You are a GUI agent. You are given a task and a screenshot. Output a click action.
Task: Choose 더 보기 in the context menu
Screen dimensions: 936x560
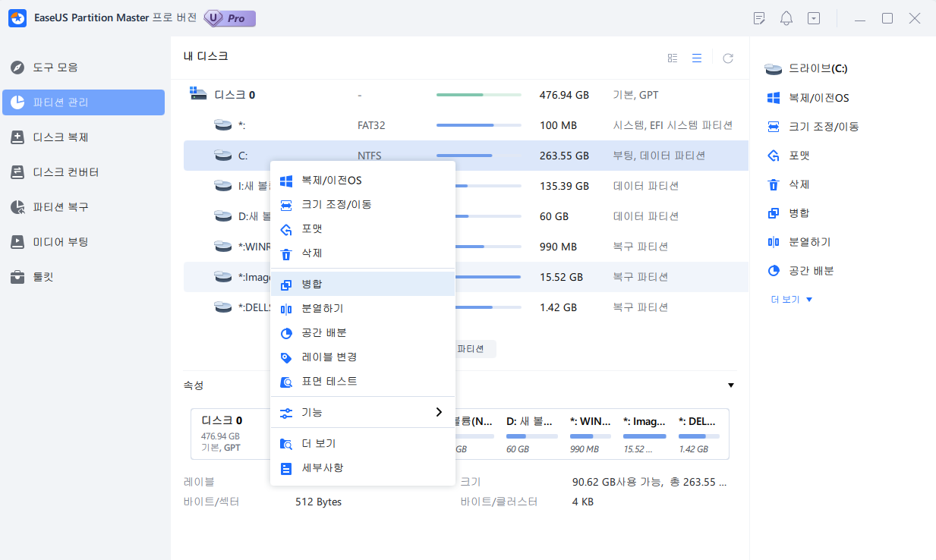click(x=363, y=444)
